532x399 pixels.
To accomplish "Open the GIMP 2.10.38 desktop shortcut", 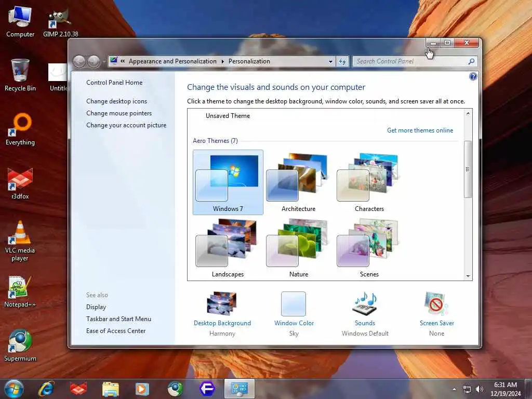I will pos(60,22).
